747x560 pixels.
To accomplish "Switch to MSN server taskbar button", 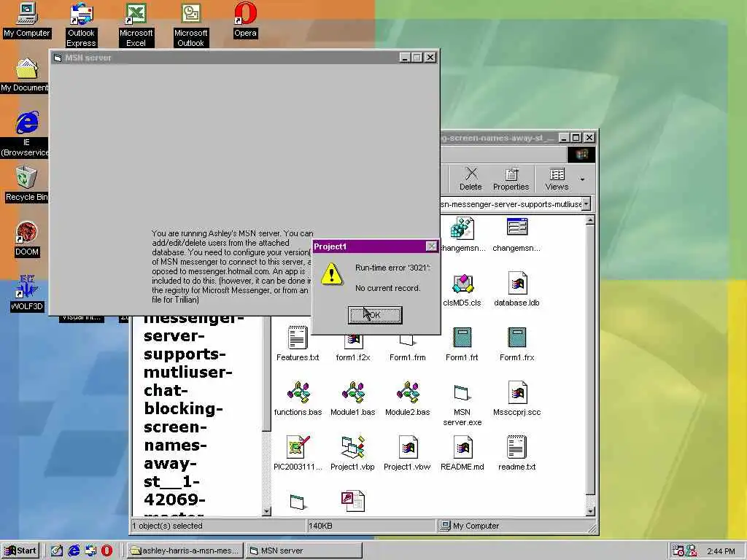I will tap(303, 551).
